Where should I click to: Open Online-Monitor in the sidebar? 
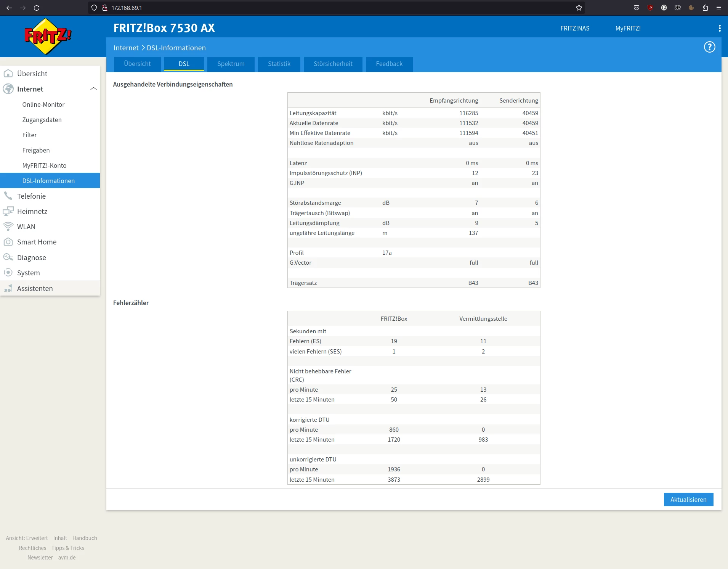43,104
